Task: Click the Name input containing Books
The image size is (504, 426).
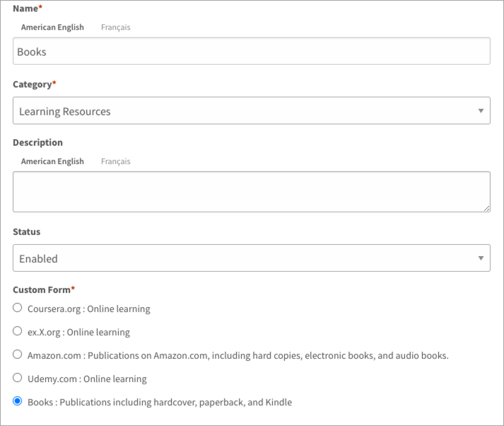Action: point(251,51)
